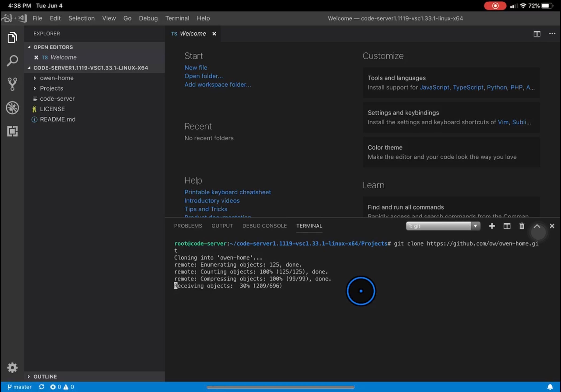Select the OUTPUT tab in panel
561x392 pixels.
(x=222, y=226)
